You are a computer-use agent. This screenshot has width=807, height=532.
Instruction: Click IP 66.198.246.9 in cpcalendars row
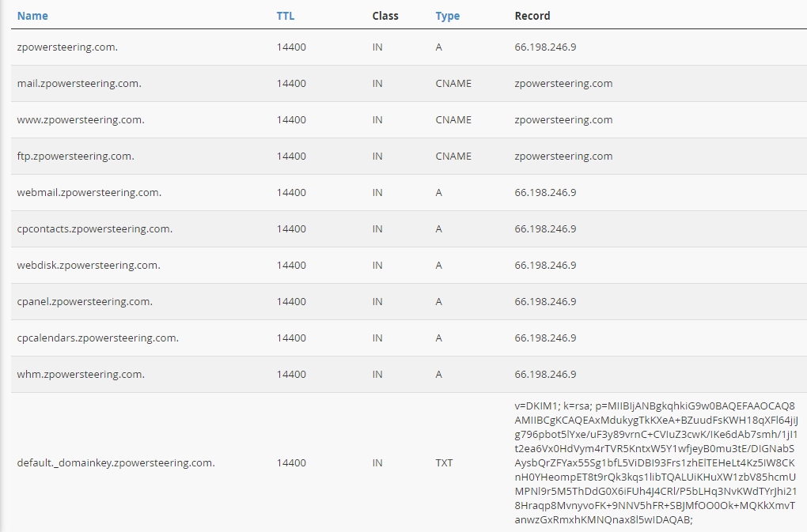[x=546, y=338]
